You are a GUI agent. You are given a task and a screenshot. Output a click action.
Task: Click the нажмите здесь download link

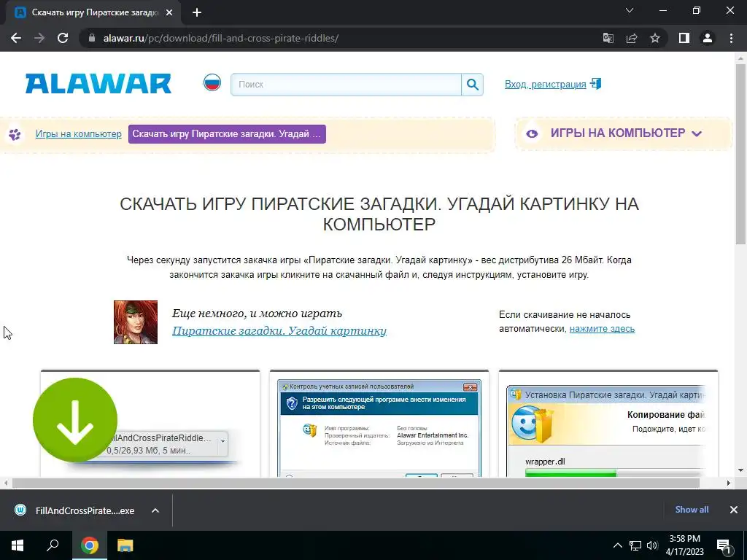coord(602,329)
